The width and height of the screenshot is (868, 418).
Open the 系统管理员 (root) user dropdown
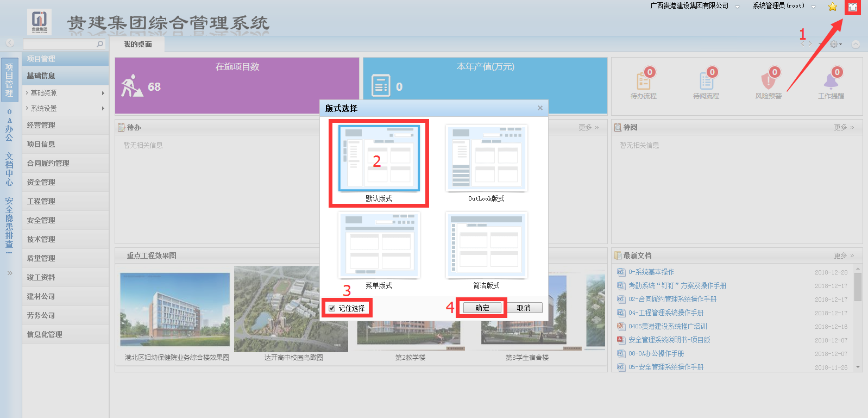(783, 6)
